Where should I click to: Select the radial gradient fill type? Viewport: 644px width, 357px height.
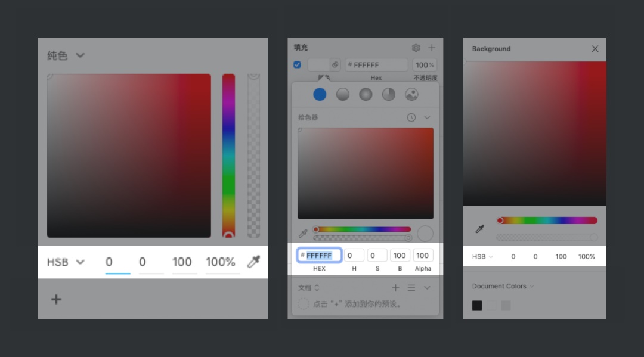[x=366, y=94]
